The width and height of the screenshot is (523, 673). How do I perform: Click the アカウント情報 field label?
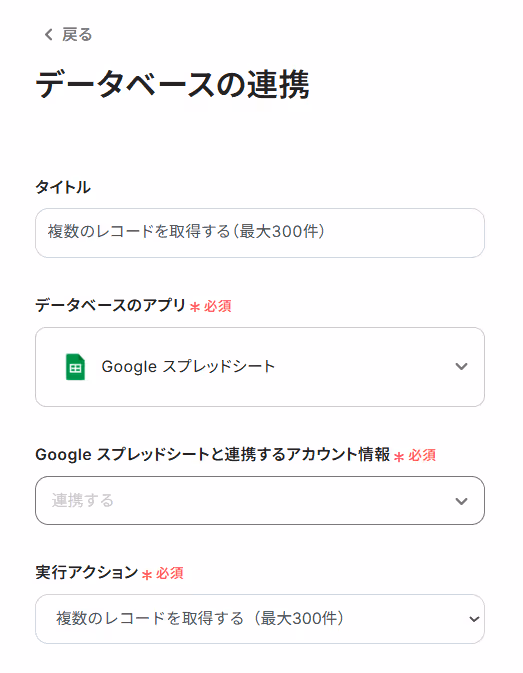(x=212, y=454)
